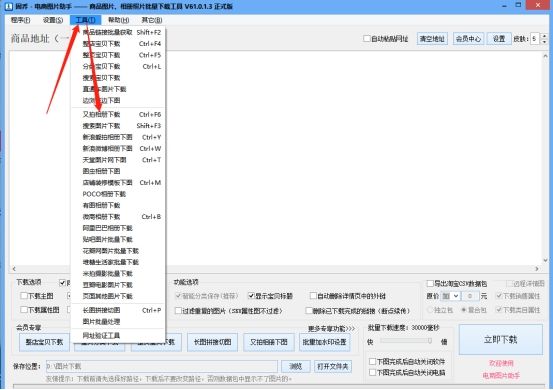The image size is (553, 390).
Task: Choose 新浪微博相册下图 with Ctrl+W
Action: (118, 148)
